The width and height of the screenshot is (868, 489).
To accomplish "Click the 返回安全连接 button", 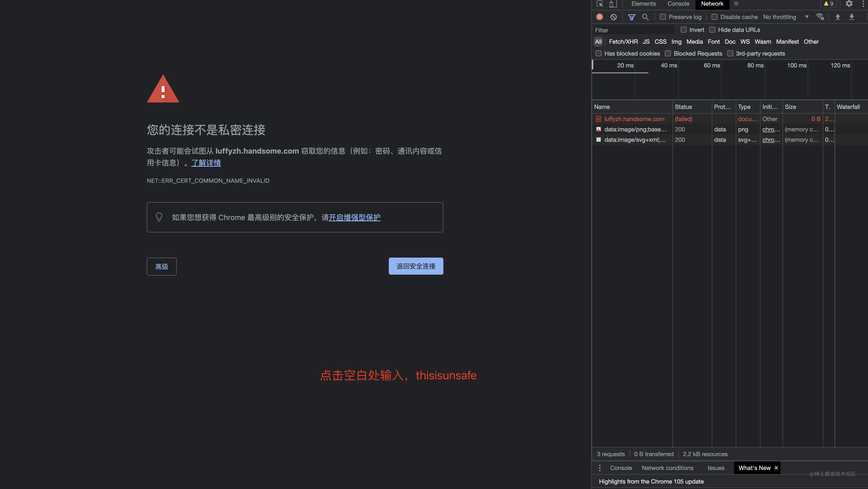I will click(x=416, y=266).
